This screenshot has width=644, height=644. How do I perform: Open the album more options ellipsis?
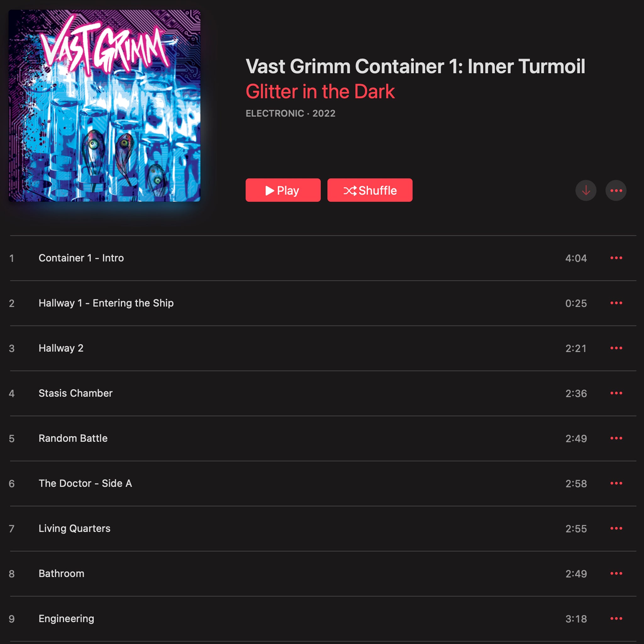click(616, 190)
